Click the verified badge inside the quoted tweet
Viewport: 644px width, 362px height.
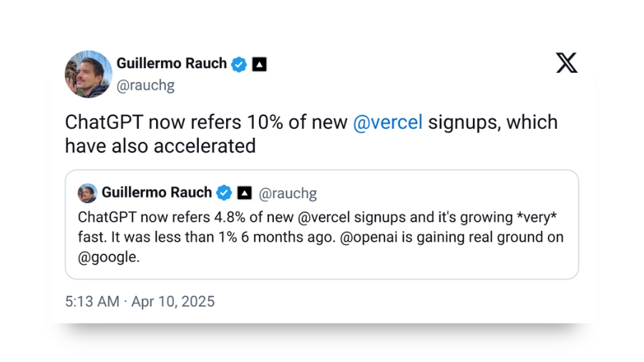224,193
